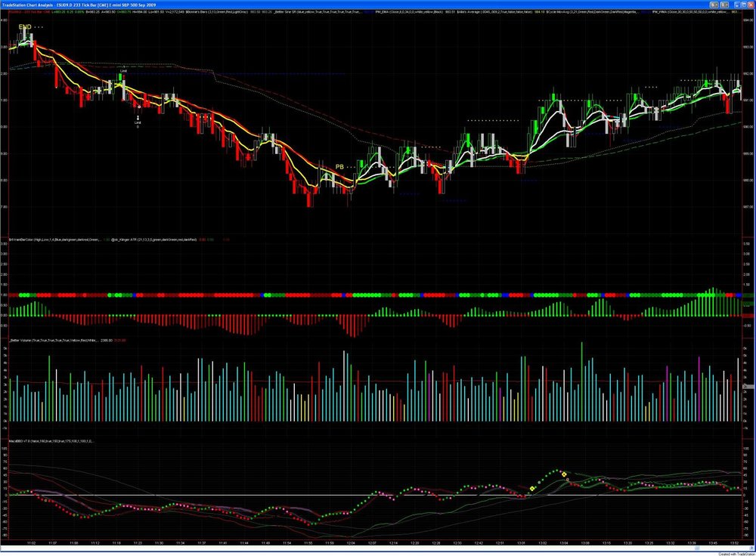
Task: Click the 12:04 time axis label
Action: click(351, 542)
